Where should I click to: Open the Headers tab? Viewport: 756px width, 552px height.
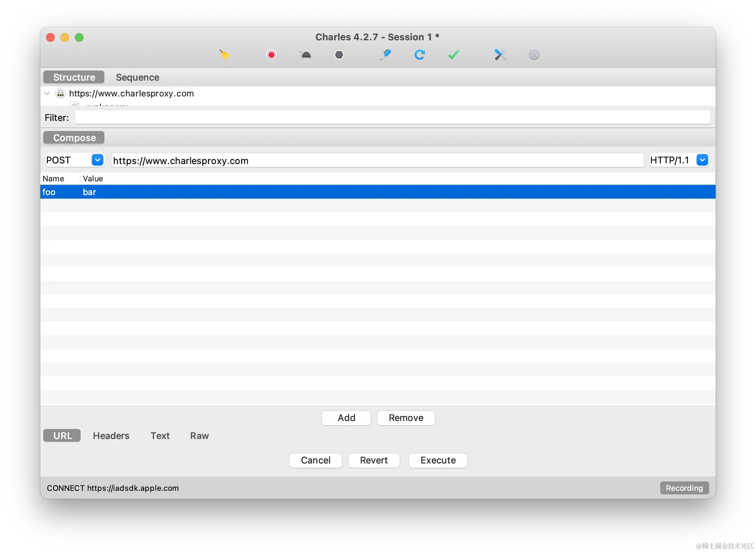111,436
